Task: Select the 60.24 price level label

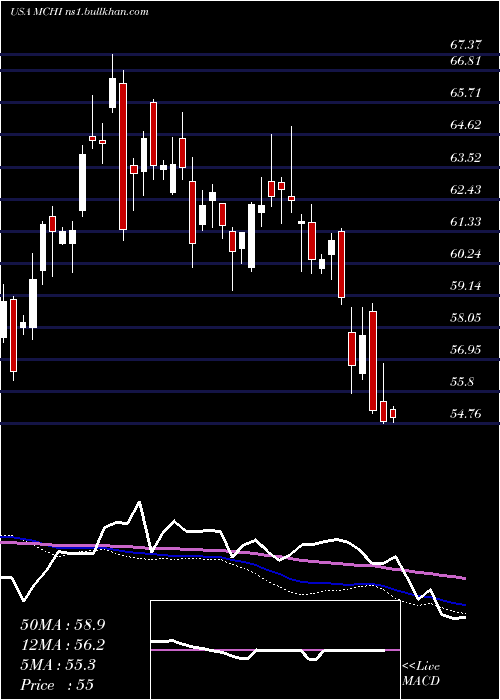Action: (466, 254)
